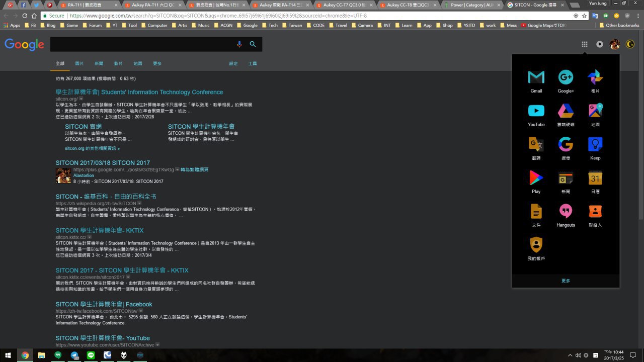This screenshot has height=362, width=644.
Task: Open the Tech bookmarks folder
Action: 269,25
